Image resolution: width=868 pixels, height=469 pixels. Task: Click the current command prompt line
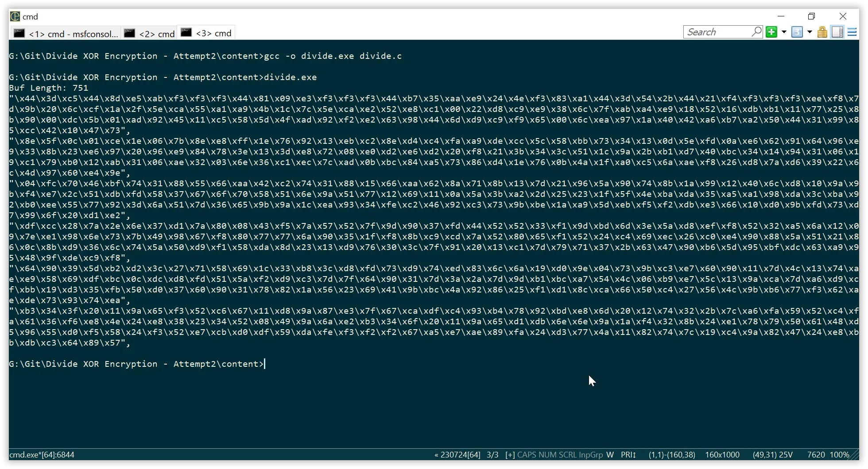(x=136, y=364)
